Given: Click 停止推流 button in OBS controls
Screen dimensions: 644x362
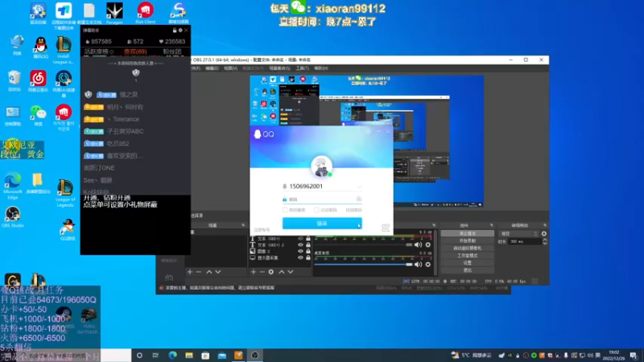Looking at the screenshot, I should (x=468, y=233).
